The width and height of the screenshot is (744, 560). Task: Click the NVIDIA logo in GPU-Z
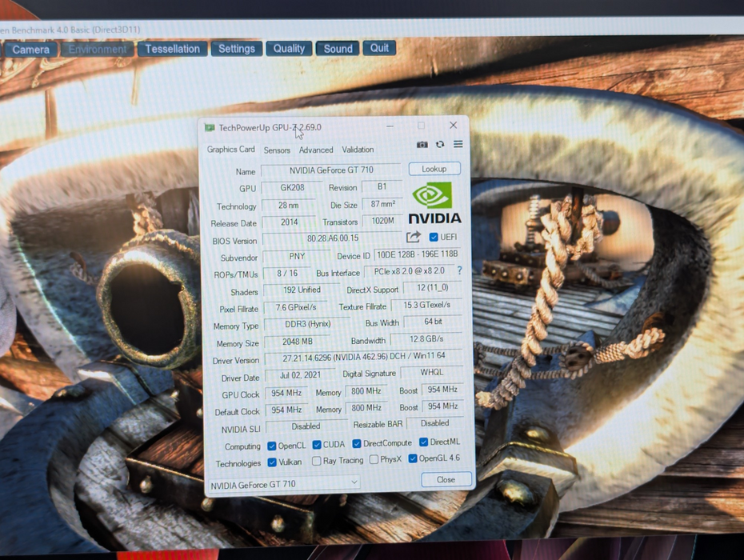coord(434,203)
